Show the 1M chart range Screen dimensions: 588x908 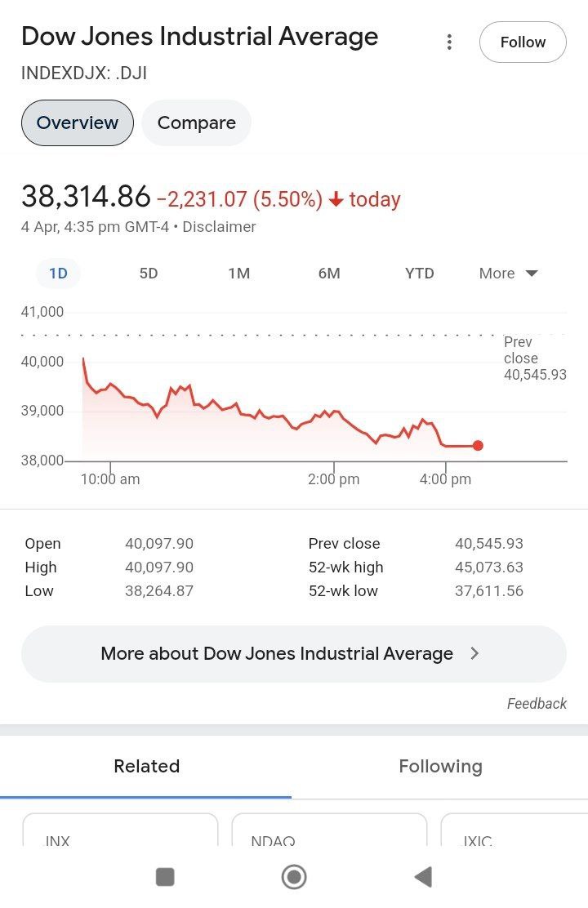coord(238,274)
